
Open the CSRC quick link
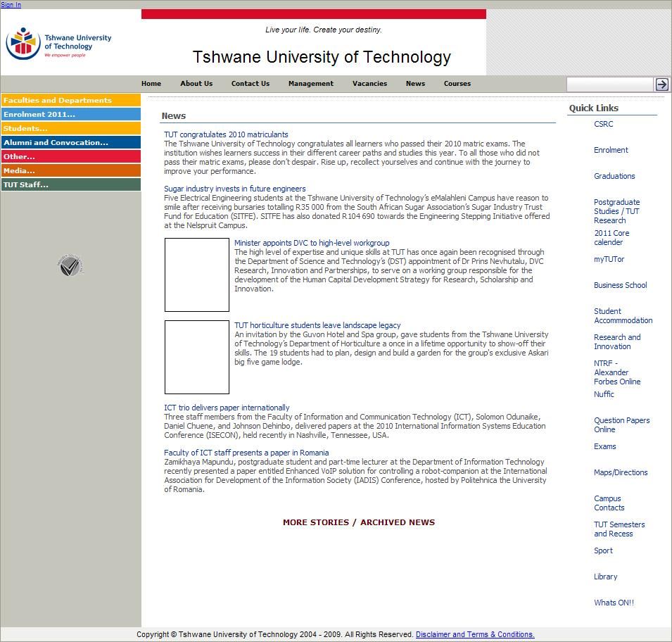[x=604, y=124]
